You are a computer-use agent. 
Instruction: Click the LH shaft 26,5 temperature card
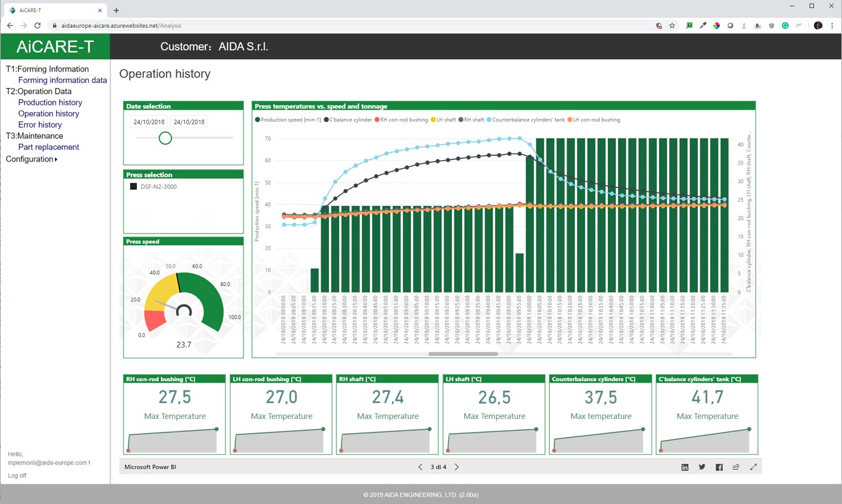point(494,415)
